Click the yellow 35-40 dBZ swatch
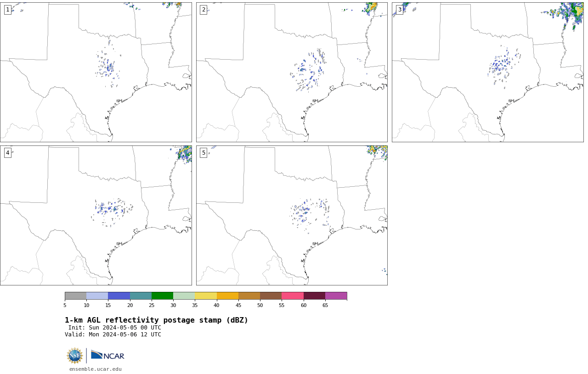This screenshot has width=588, height=374. (206, 296)
